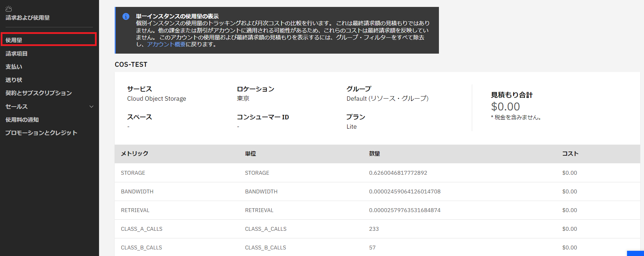Sort the table by the 数量 column

[x=374, y=154]
